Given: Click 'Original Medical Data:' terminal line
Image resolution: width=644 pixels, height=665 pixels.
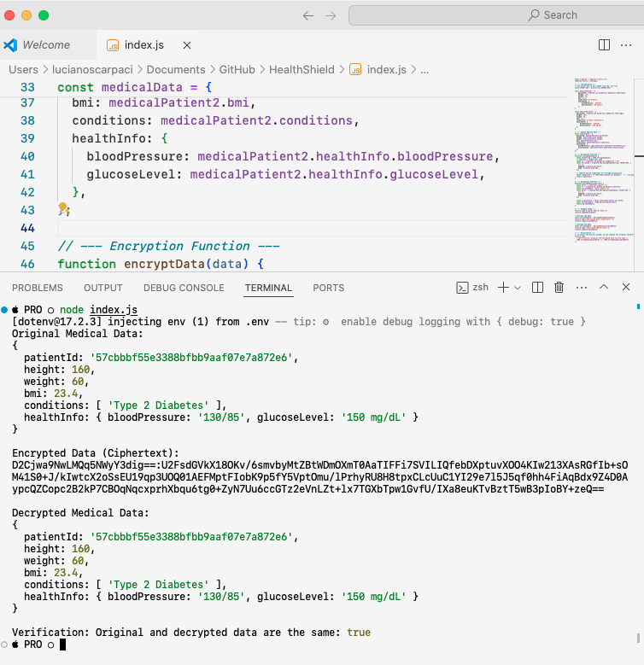Looking at the screenshot, I should pyautogui.click(x=77, y=334).
